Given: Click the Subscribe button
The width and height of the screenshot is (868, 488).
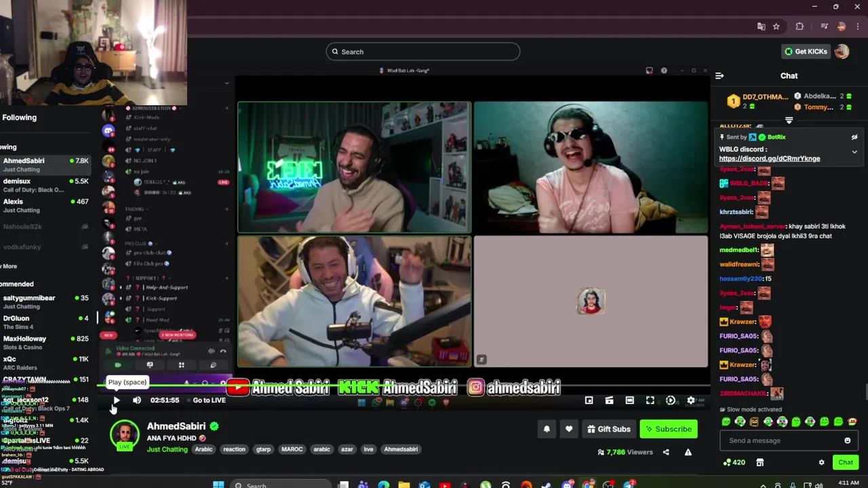Looking at the screenshot, I should click(669, 429).
